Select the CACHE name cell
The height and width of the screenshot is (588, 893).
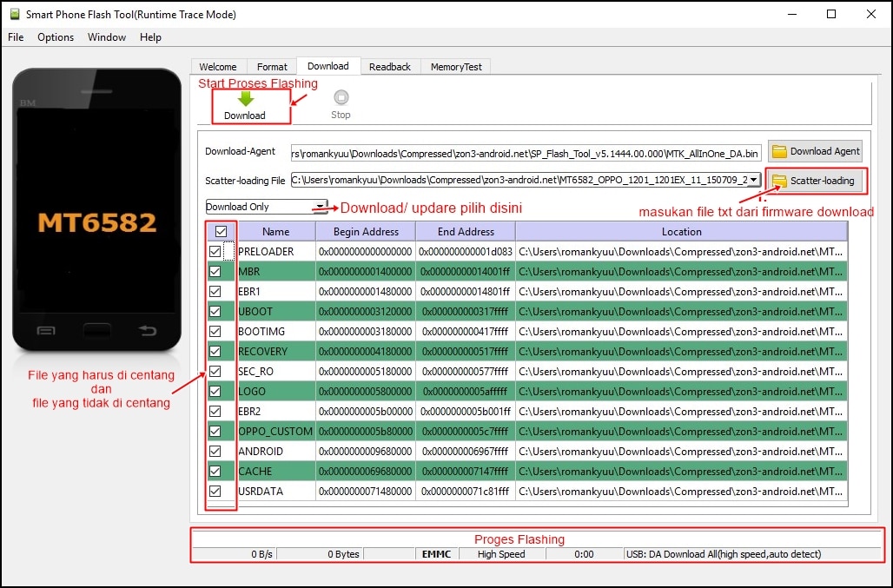point(276,472)
